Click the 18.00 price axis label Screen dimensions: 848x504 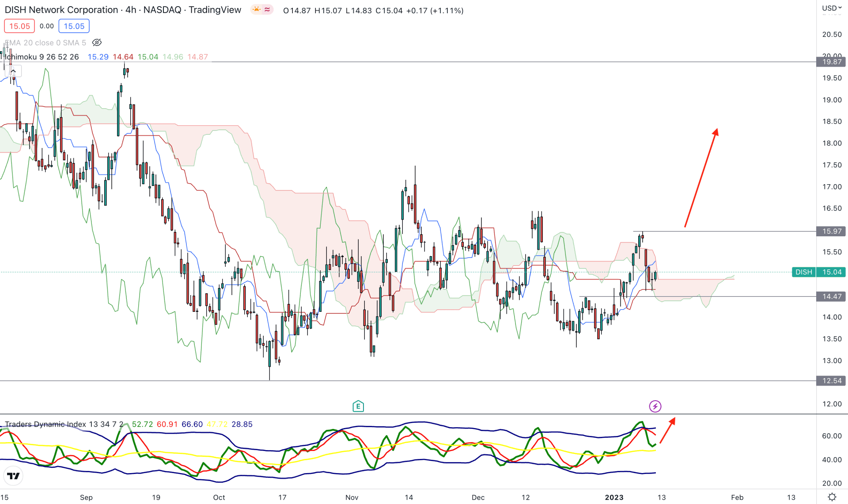click(832, 143)
